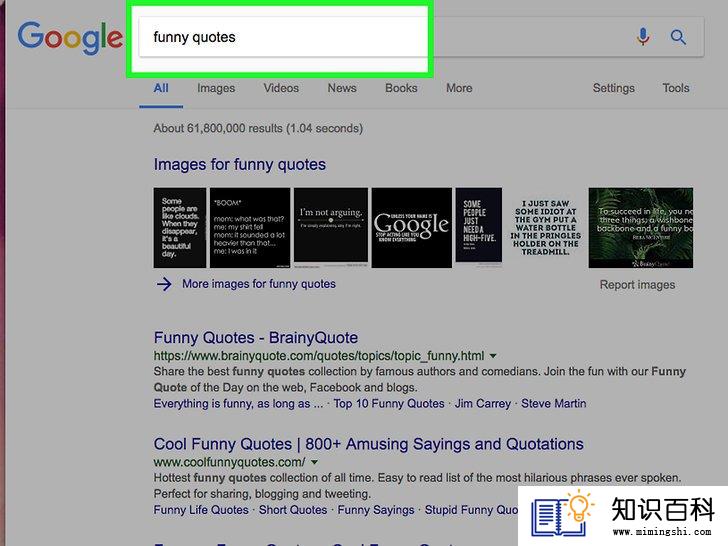Open the Settings menu
728x546 pixels.
click(x=613, y=88)
